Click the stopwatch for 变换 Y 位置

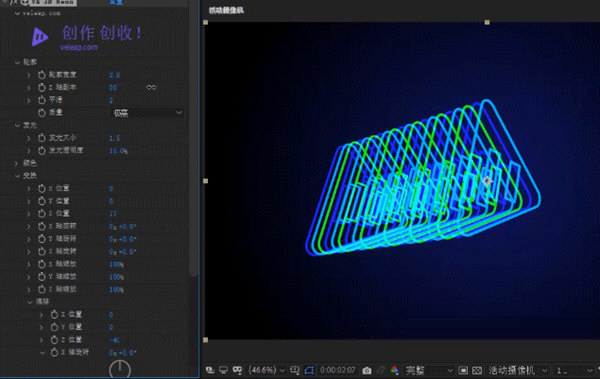42,201
